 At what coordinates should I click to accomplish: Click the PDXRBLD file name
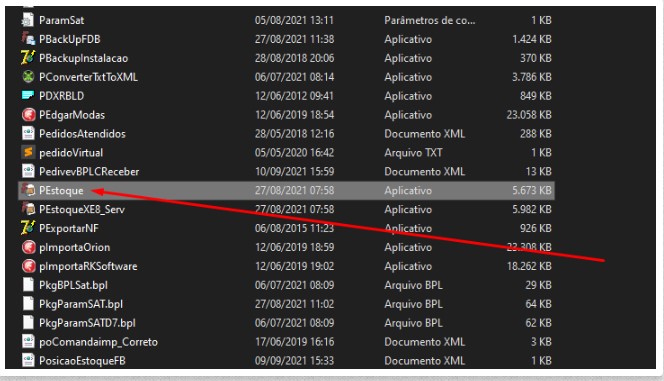coord(61,96)
